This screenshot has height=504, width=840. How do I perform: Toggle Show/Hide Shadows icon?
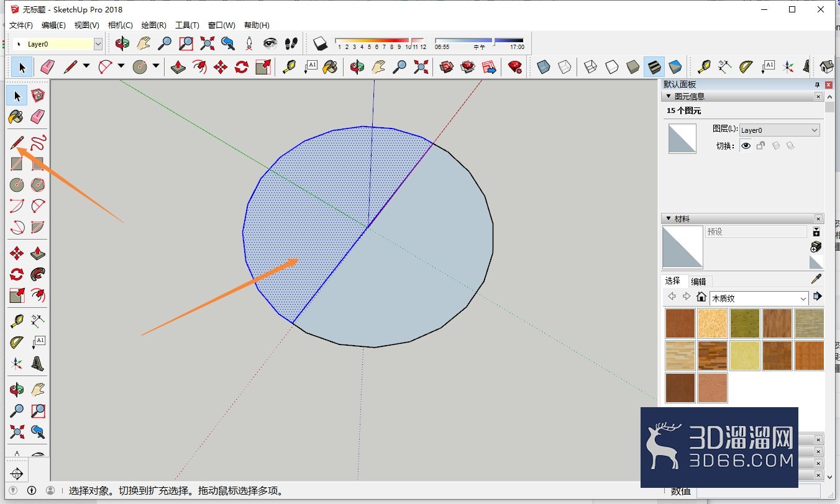320,43
